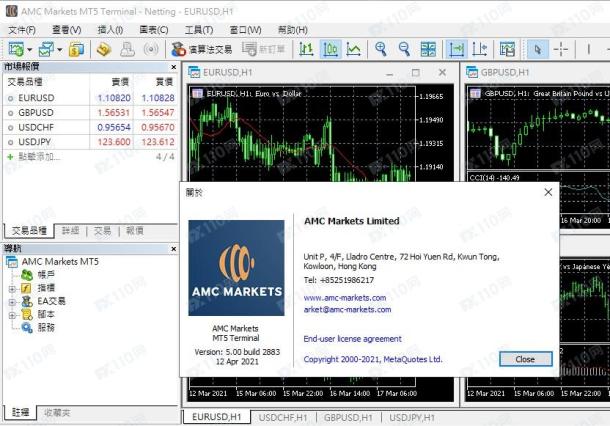The image size is (610, 426).
Task: Expand the EA交易 tree node
Action: pyautogui.click(x=12, y=302)
